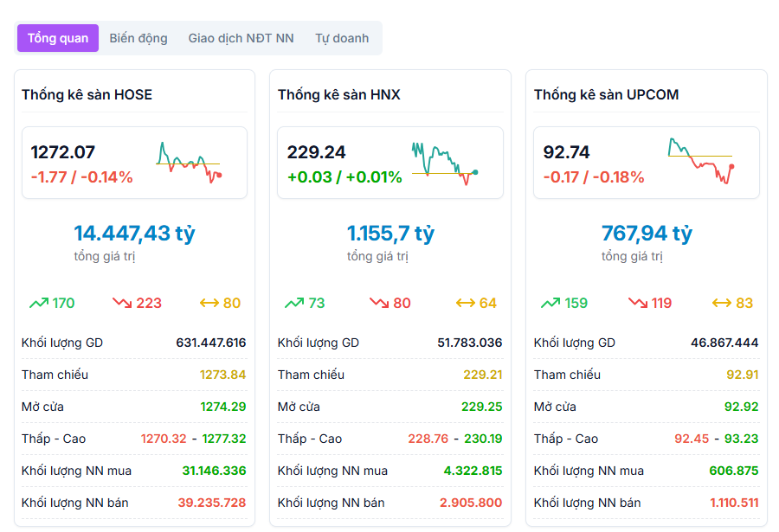Click the Thống kê sàn HOSE heading
The width and height of the screenshot is (779, 532).
(x=87, y=94)
